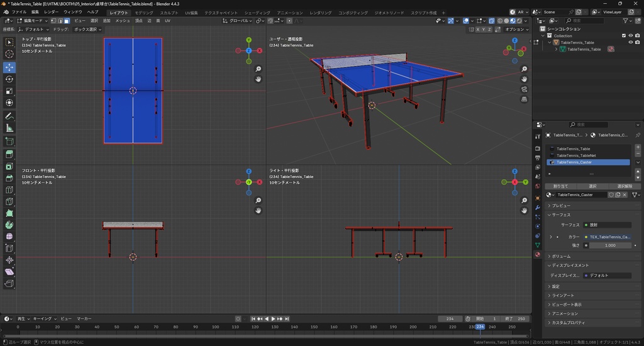This screenshot has height=346, width=644.
Task: Click the 選択解除 button
Action: tap(625, 186)
